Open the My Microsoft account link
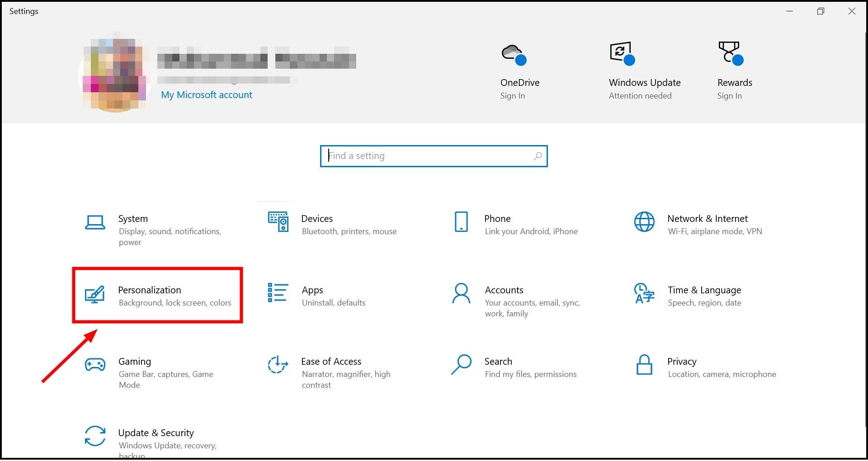The width and height of the screenshot is (868, 461). click(207, 95)
